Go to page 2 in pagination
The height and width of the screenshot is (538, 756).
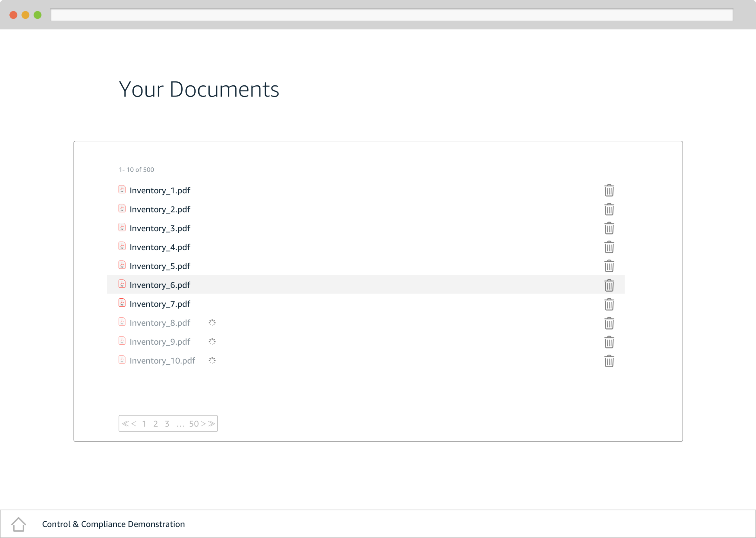[155, 424]
